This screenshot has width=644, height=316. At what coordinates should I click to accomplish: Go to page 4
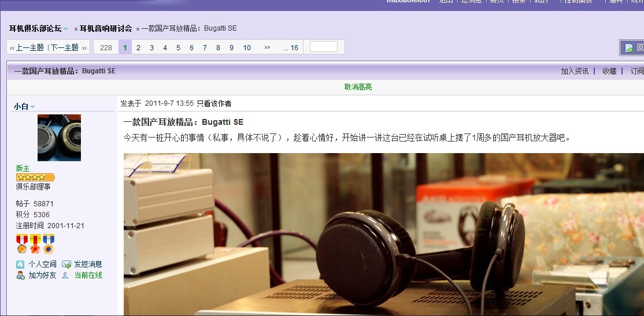click(165, 47)
